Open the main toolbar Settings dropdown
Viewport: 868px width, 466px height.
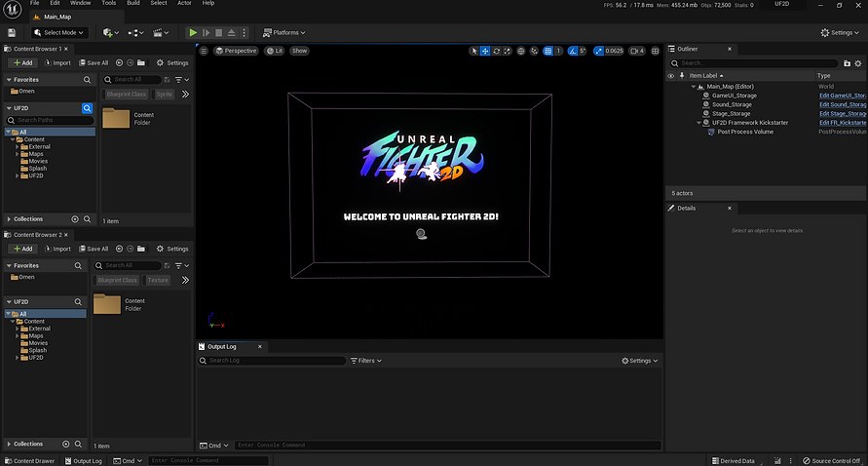coord(840,33)
